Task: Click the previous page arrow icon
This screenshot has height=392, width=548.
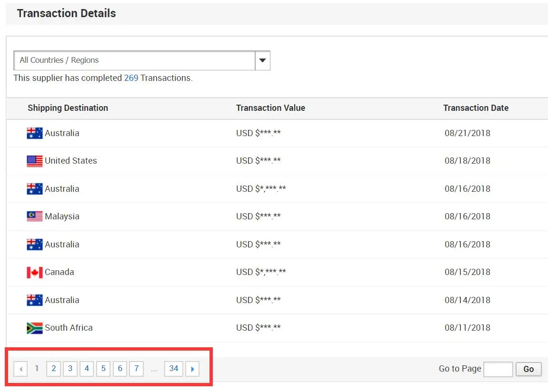Action: pos(20,369)
